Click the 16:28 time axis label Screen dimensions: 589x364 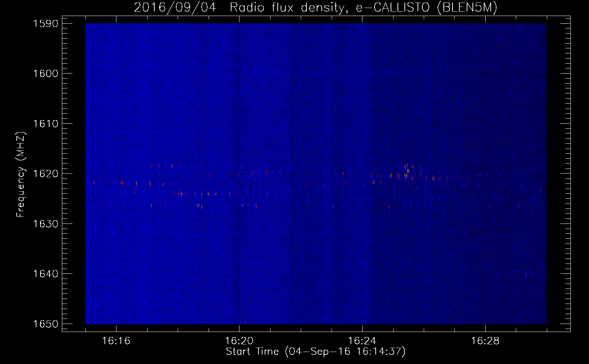(485, 341)
